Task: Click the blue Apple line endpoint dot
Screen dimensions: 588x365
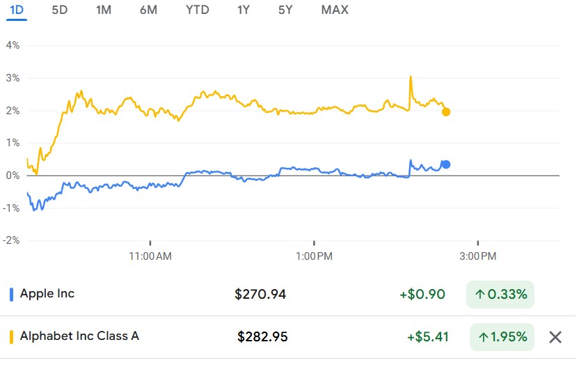Action: pos(446,164)
